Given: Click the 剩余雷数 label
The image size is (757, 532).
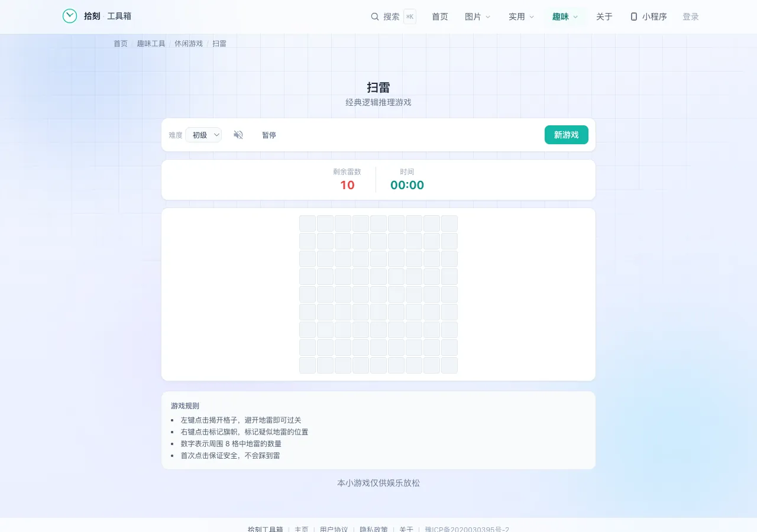Looking at the screenshot, I should (x=347, y=172).
